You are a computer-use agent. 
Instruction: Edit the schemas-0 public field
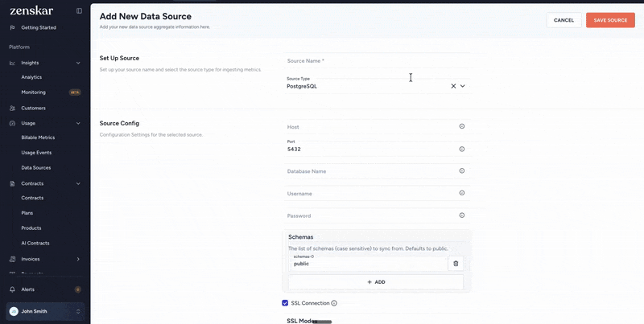tap(368, 264)
